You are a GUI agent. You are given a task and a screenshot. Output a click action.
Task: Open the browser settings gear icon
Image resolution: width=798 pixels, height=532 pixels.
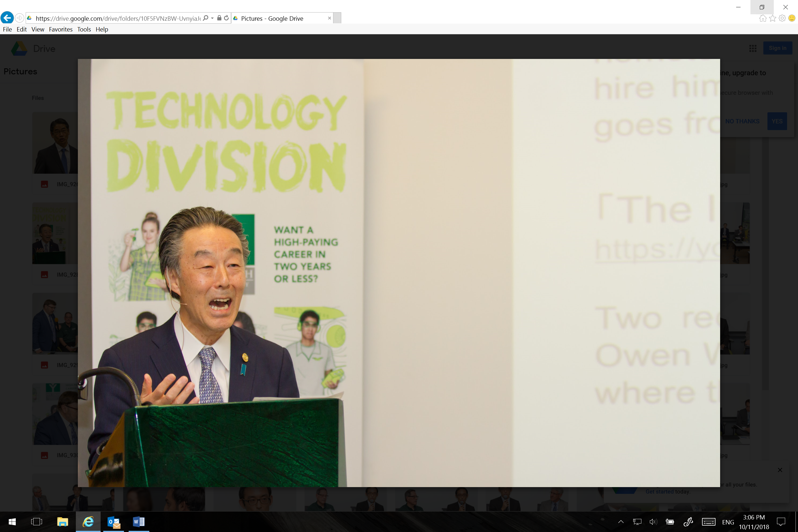[782, 18]
